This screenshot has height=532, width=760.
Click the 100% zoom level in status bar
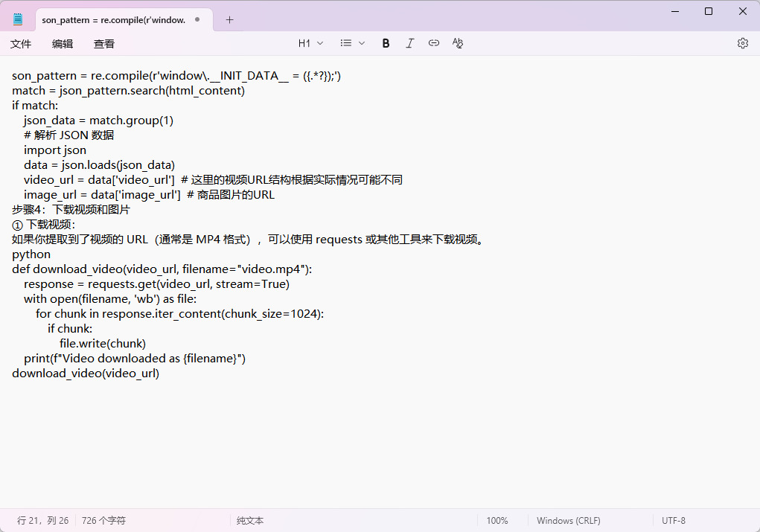pyautogui.click(x=497, y=521)
